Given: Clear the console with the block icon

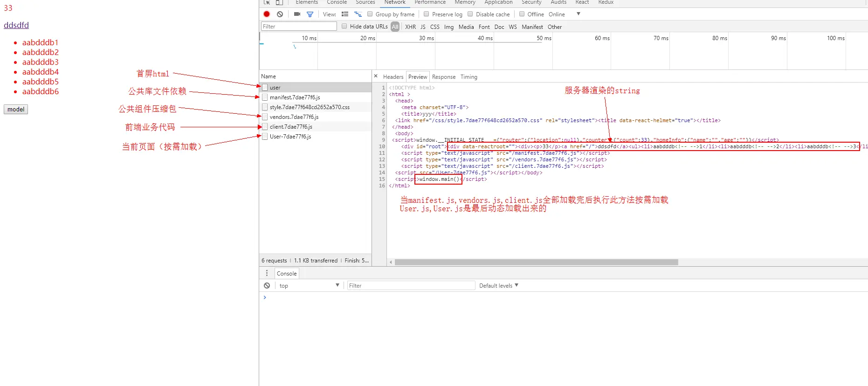Looking at the screenshot, I should [267, 285].
